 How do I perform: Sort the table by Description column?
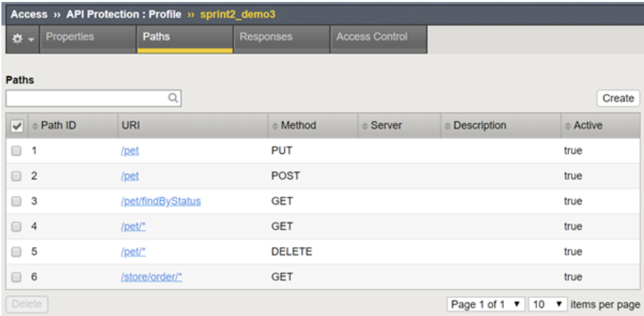[448, 126]
